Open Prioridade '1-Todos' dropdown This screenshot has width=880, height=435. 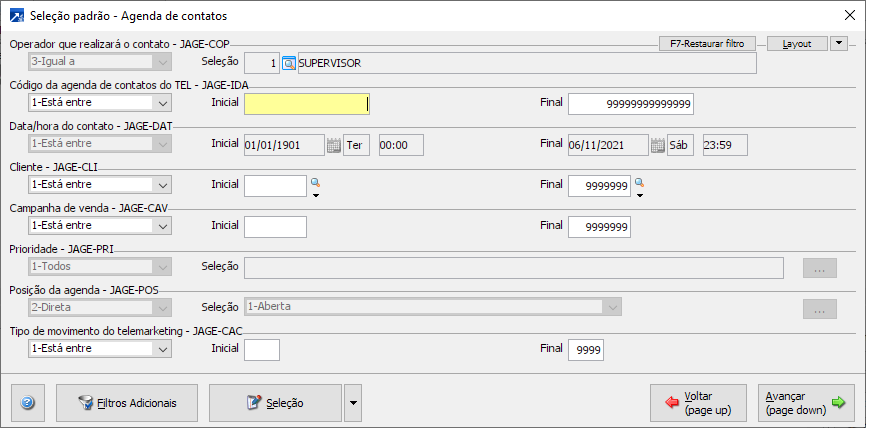(x=100, y=267)
